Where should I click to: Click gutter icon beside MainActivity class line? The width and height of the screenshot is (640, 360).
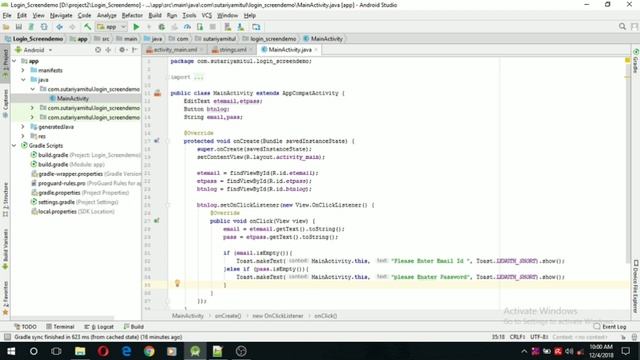[x=157, y=93]
